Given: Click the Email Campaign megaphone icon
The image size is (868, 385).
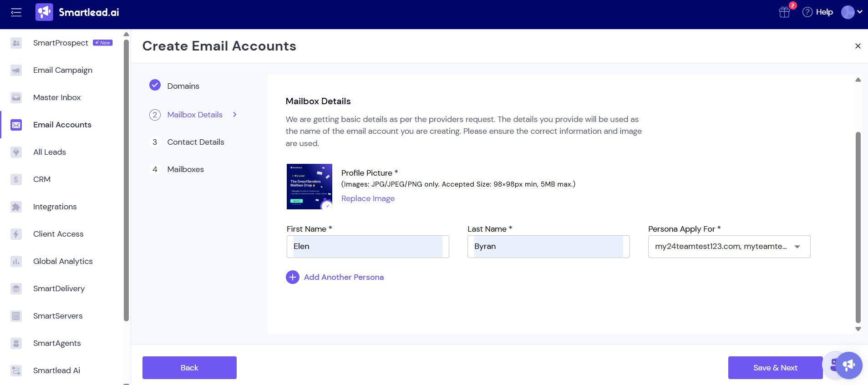Looking at the screenshot, I should tap(16, 70).
